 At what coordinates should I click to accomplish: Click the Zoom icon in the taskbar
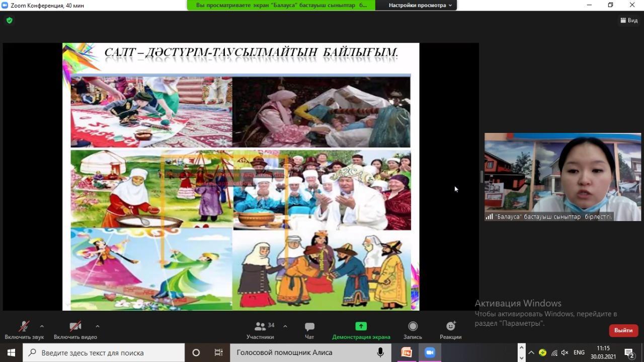(x=430, y=352)
